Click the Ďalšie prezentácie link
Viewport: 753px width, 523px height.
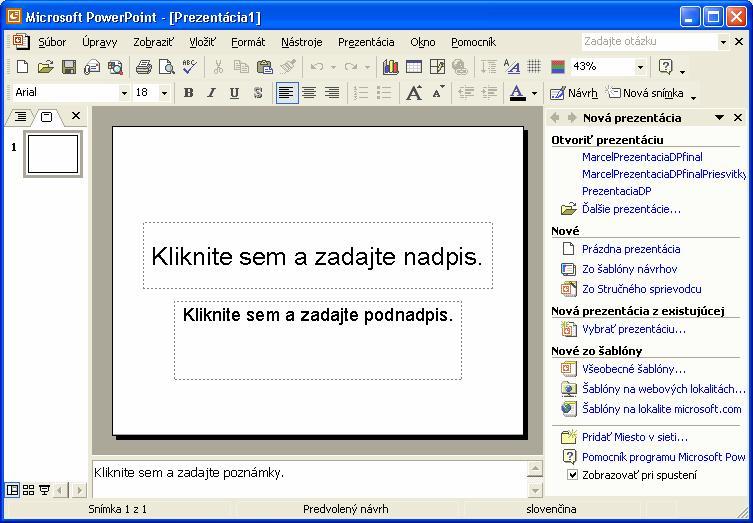click(631, 209)
